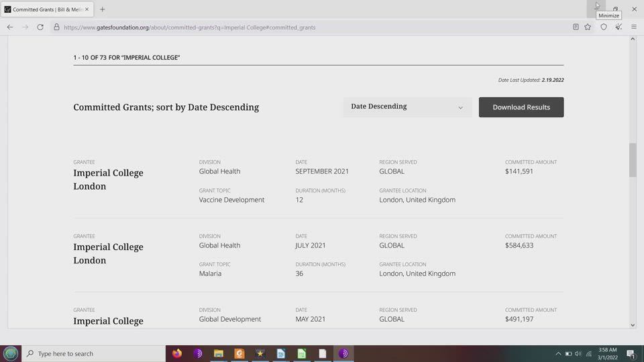This screenshot has width=644, height=362.
Task: Toggle reader view icon in address bar
Action: [576, 27]
